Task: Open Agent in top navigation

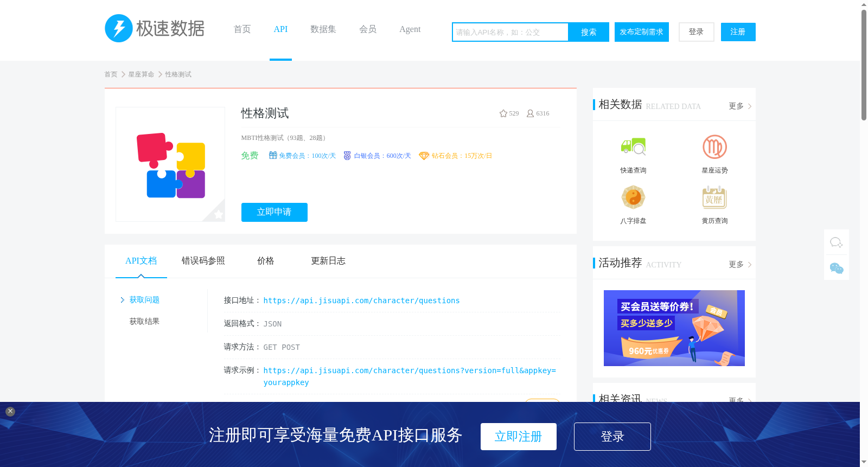Action: click(410, 29)
